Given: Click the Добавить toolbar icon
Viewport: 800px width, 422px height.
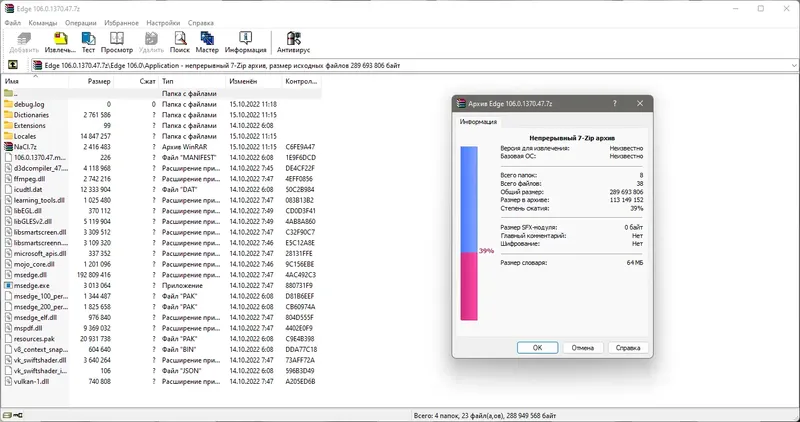Looking at the screenshot, I should pyautogui.click(x=24, y=39).
